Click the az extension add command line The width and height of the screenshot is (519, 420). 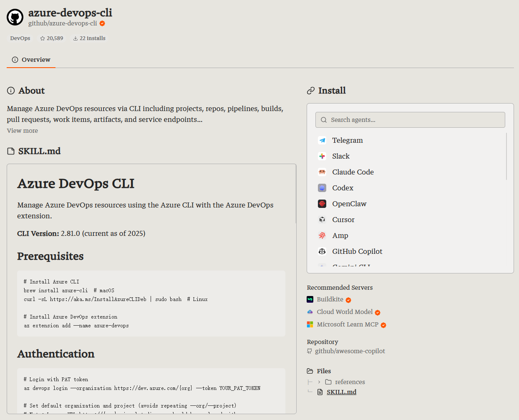[x=76, y=326]
